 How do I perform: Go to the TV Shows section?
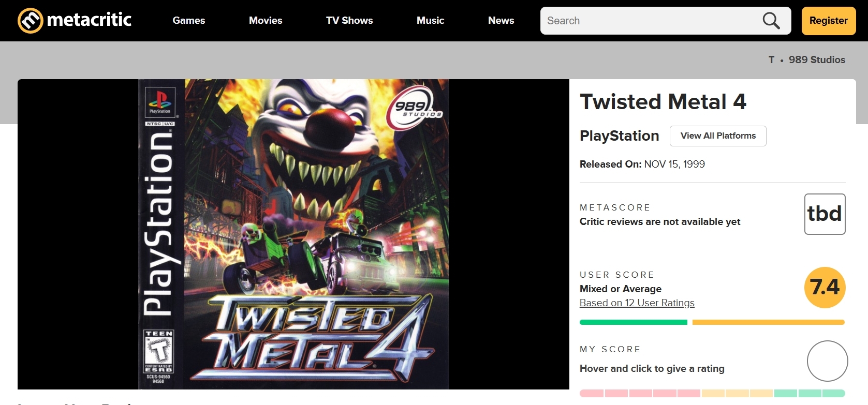point(349,21)
